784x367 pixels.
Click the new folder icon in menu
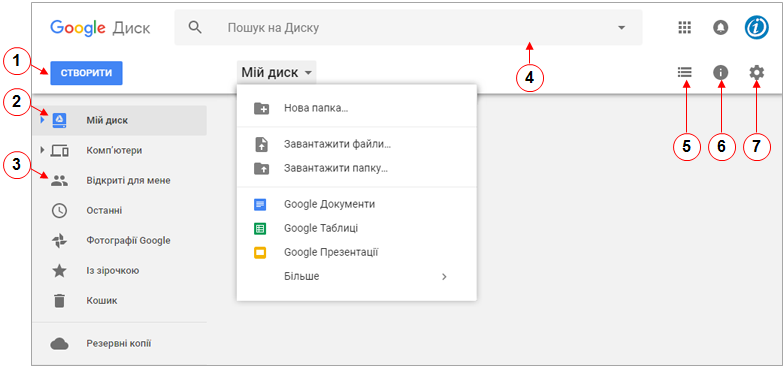tap(261, 108)
